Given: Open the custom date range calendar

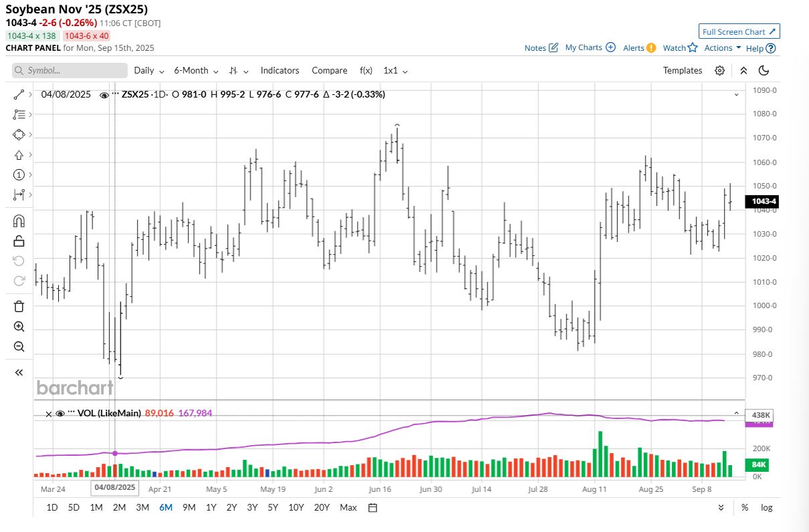Looking at the screenshot, I should coord(372,507).
